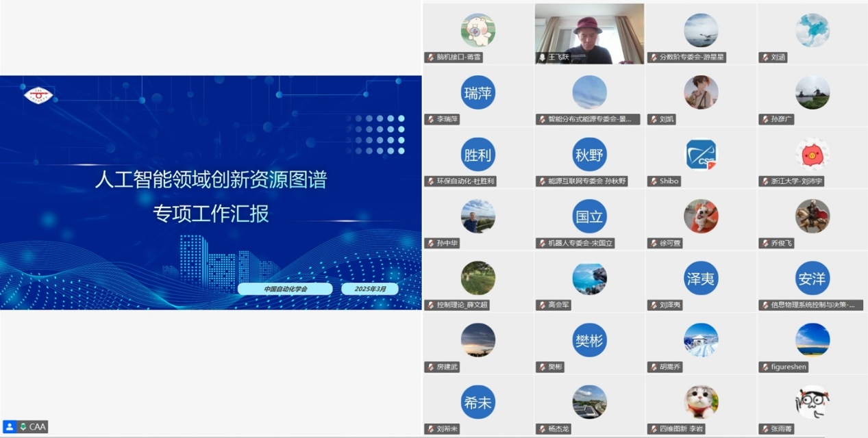This screenshot has height=438, width=868.
Task: Click the 高会军 participant name label
Action: point(558,305)
